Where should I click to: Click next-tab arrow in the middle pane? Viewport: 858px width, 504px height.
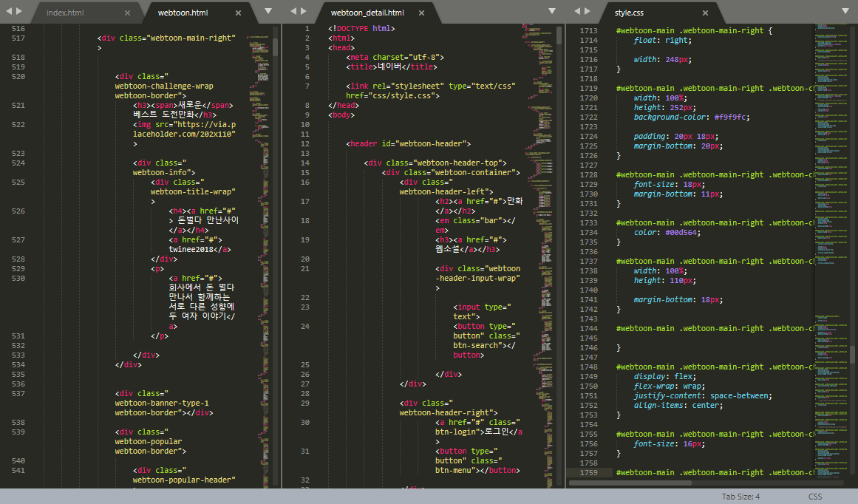coord(304,11)
